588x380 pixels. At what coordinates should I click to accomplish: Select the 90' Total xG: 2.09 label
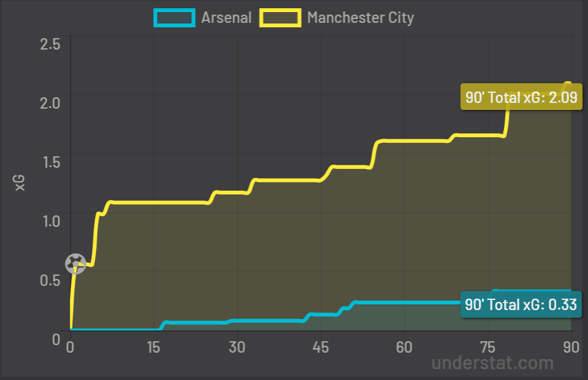(521, 98)
